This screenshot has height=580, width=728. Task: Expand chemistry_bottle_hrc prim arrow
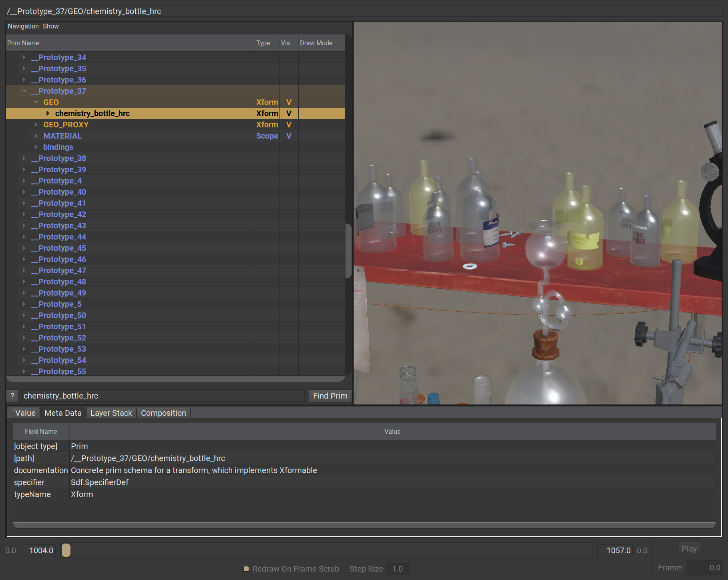tap(48, 113)
